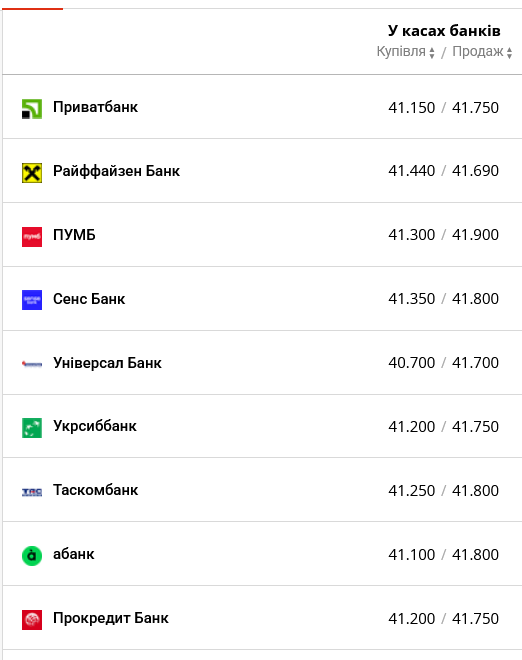Click the Купівля column label
Screen dimensions: 522x660
point(401,51)
